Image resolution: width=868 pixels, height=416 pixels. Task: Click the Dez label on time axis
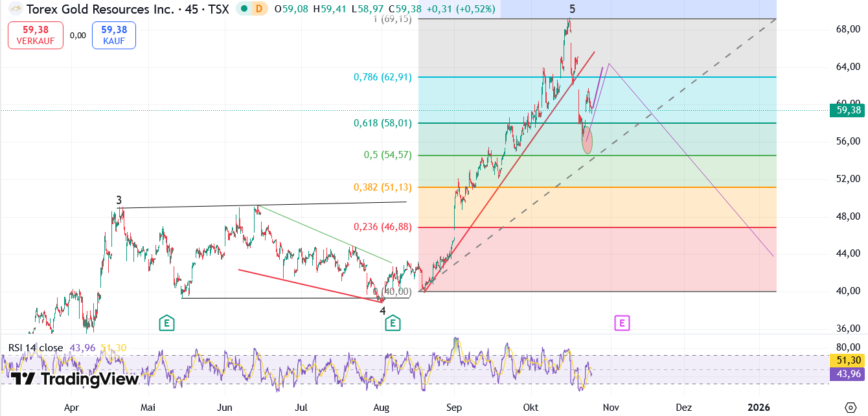click(684, 408)
